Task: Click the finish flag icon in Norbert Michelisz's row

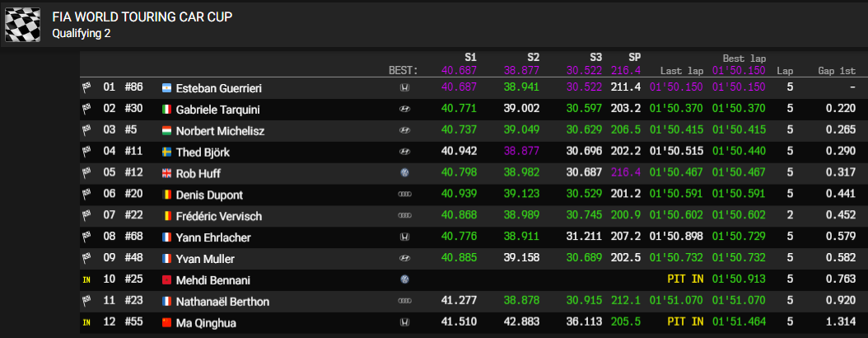Action: [86, 130]
